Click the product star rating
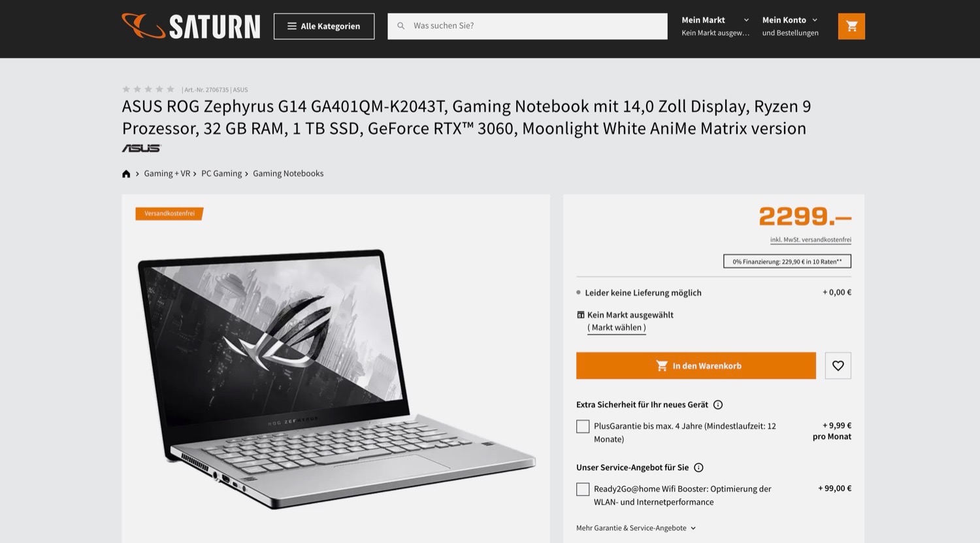980x543 pixels. 148,90
